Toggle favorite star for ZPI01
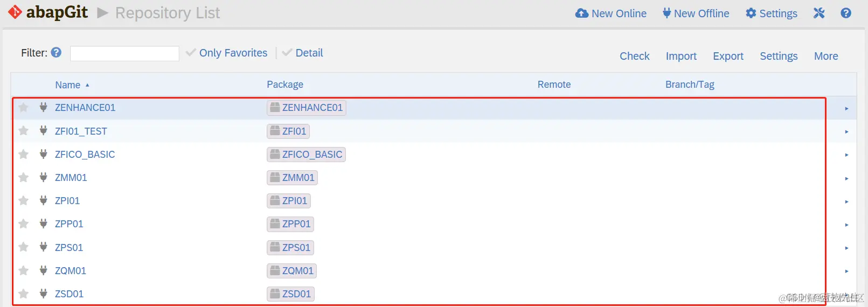Viewport: 868px width, 307px height. [23, 200]
